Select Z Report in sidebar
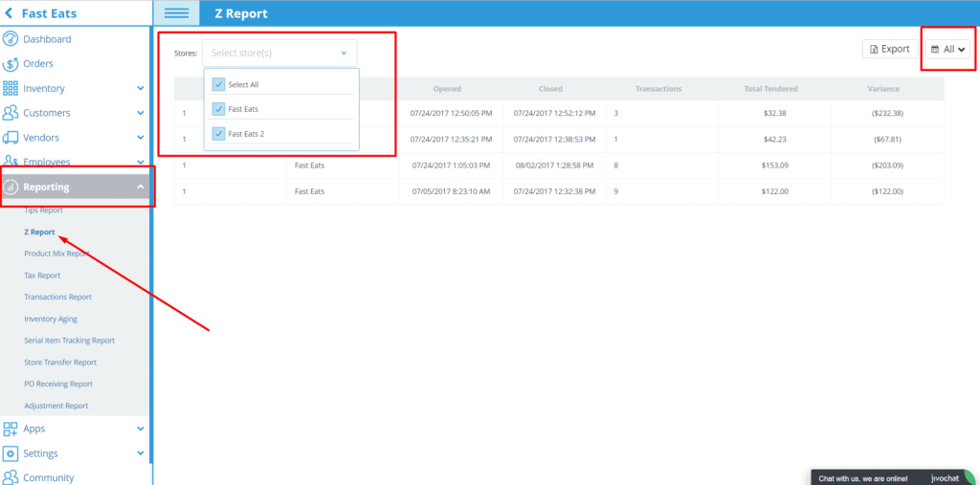 [39, 231]
